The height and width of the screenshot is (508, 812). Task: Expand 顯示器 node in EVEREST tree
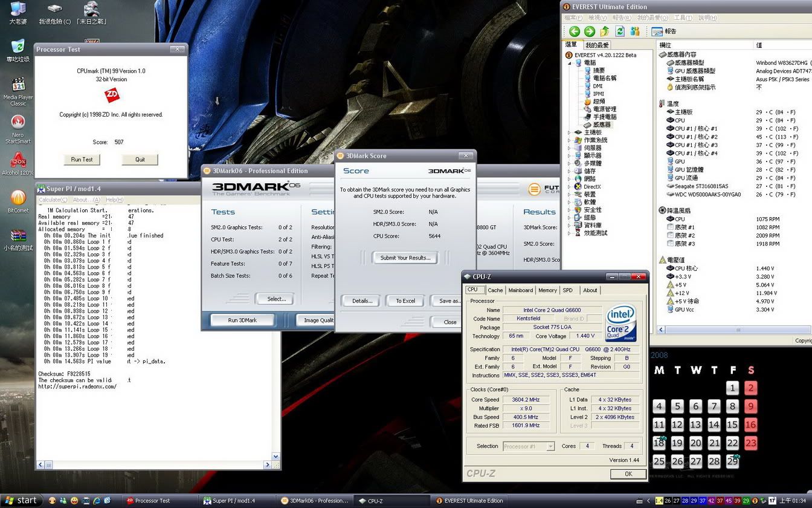569,155
